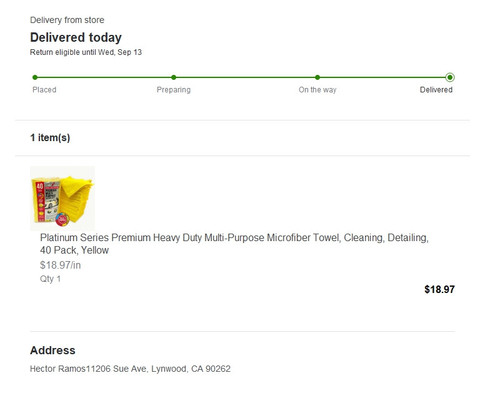Click the Placed progress dot
500x416 pixels.
pyautogui.click(x=35, y=77)
